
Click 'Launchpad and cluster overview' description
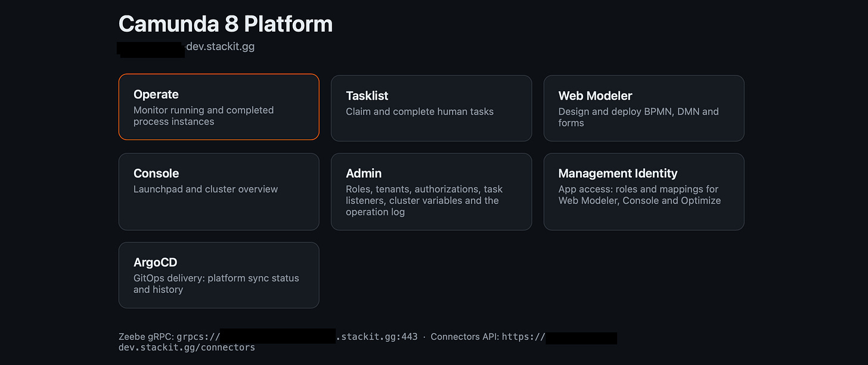pos(206,189)
